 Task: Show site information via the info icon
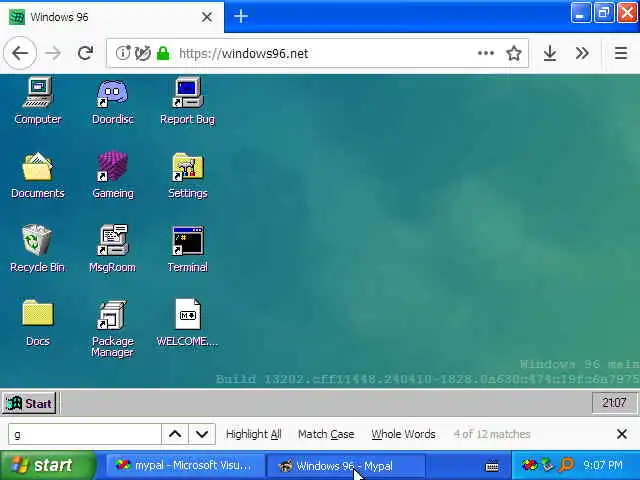click(x=122, y=53)
